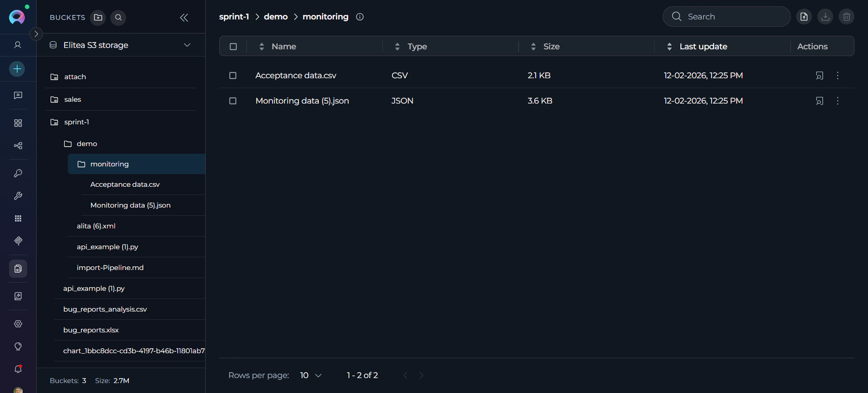Click the create new bucket icon
The height and width of the screenshot is (393, 868).
98,18
